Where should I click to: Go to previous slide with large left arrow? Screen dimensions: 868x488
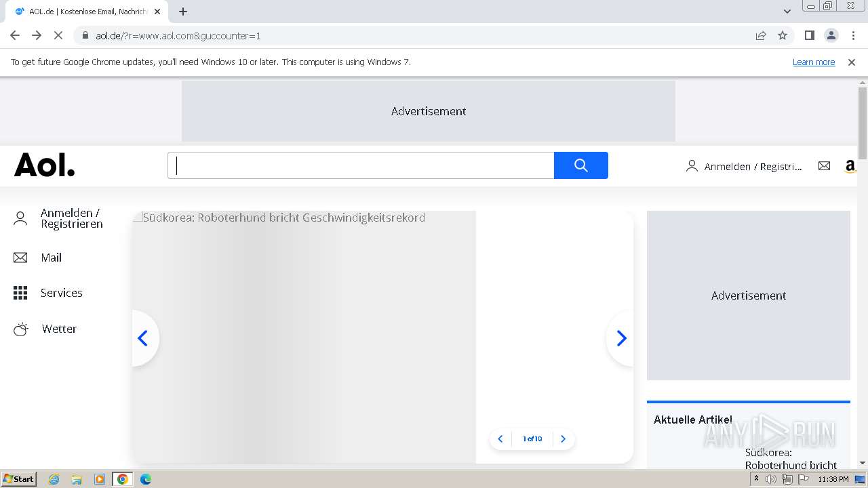(143, 338)
